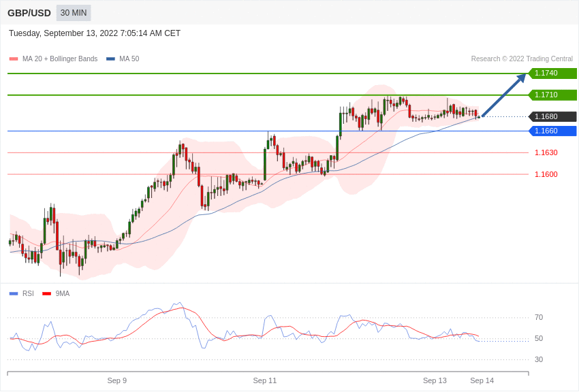Click the GBP/USD pair title
Image resolution: width=579 pixels, height=392 pixels.
[x=29, y=14]
